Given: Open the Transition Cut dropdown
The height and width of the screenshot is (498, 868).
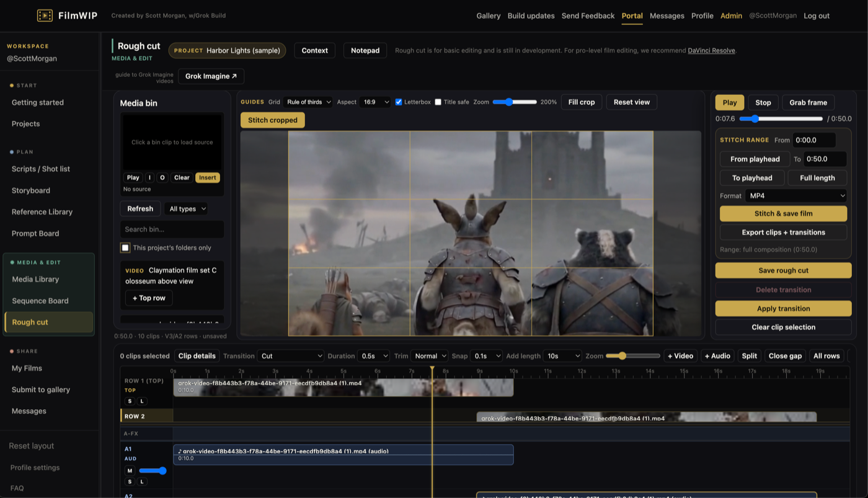Looking at the screenshot, I should pos(290,356).
